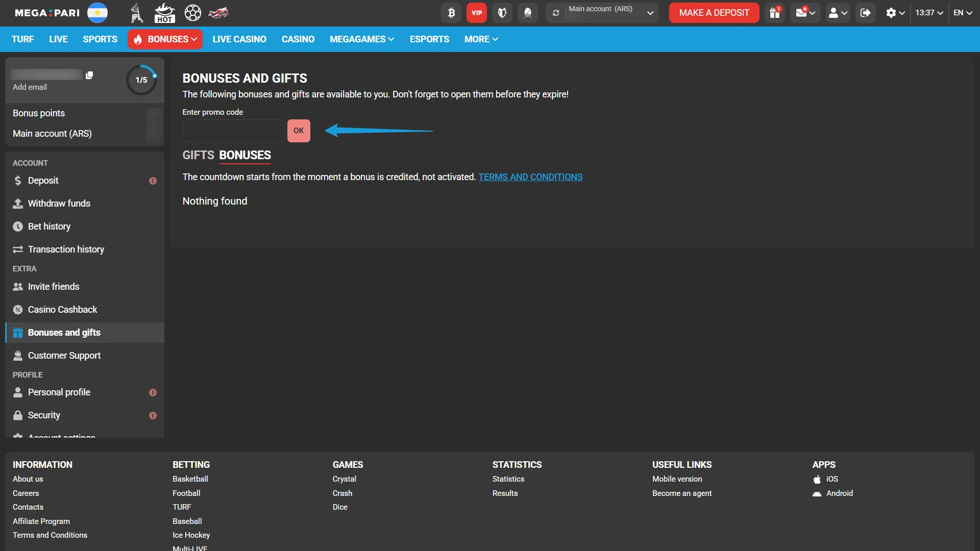
Task: Click the shield handshake icon in header
Action: click(502, 13)
